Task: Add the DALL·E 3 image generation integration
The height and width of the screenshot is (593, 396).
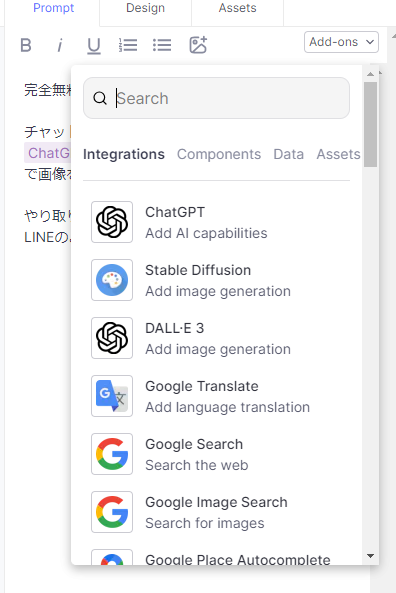Action: [x=216, y=338]
